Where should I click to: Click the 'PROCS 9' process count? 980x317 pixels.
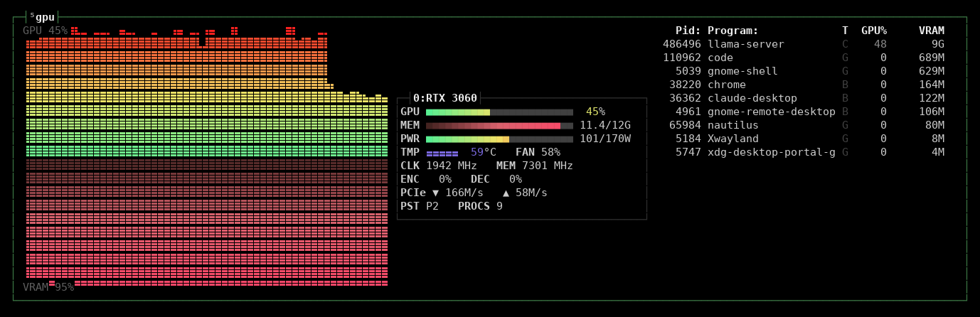(x=480, y=206)
